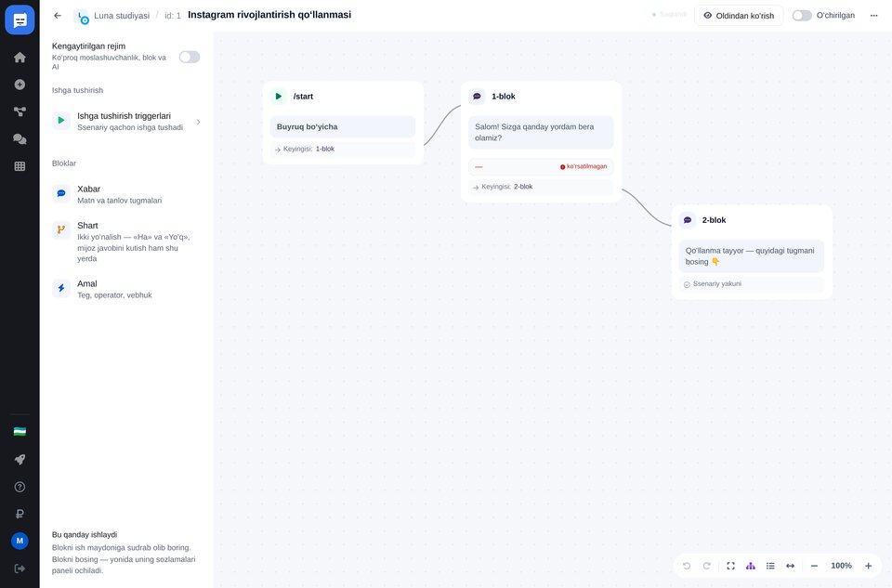892x588 pixels.
Task: Open the M profile avatar
Action: tap(20, 541)
